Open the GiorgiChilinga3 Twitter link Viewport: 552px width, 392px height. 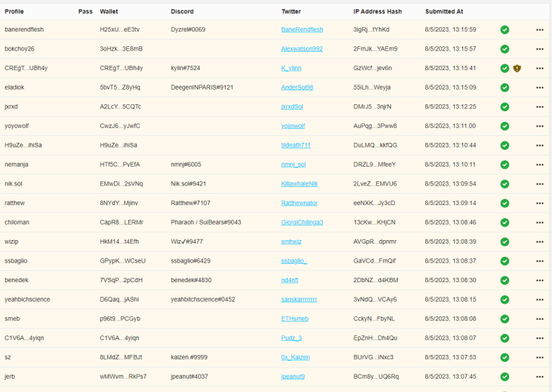coord(302,223)
